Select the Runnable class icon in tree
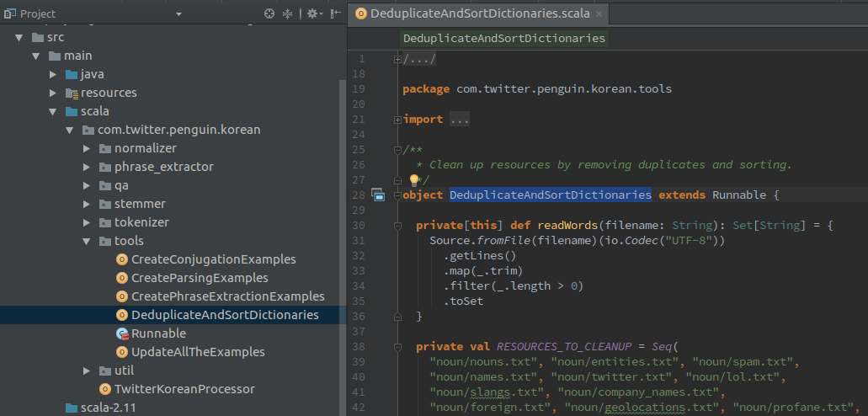 pos(122,333)
